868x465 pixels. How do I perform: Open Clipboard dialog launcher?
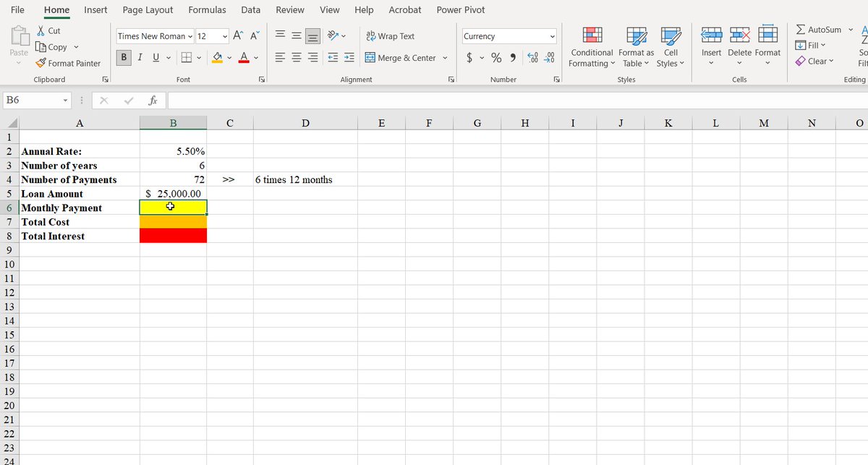[105, 79]
